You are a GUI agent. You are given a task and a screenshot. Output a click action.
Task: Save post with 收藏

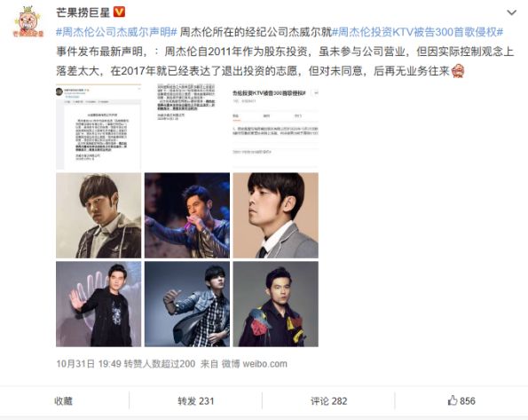pyautogui.click(x=63, y=400)
